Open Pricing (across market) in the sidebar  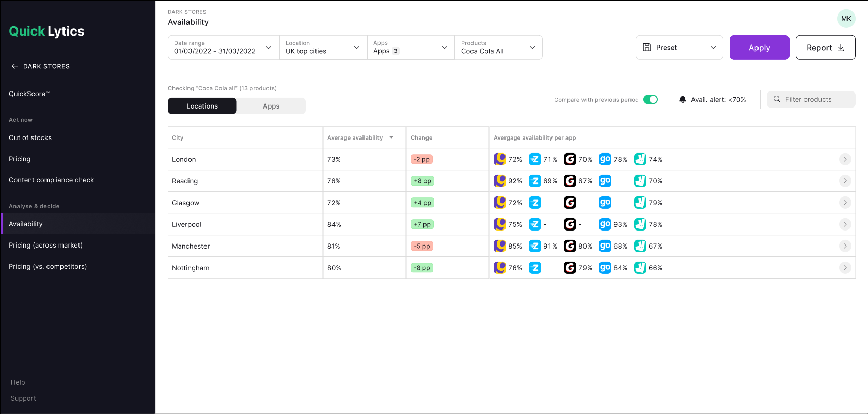[46, 245]
